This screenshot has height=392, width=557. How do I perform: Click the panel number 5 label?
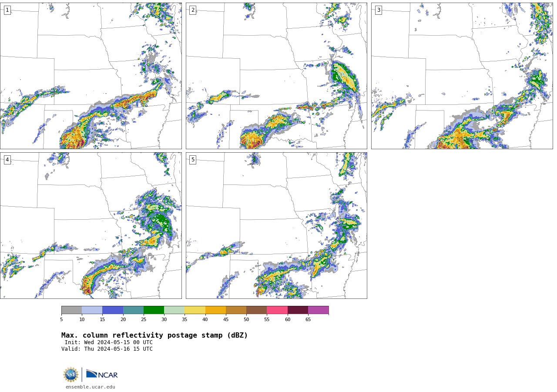pos(193,160)
